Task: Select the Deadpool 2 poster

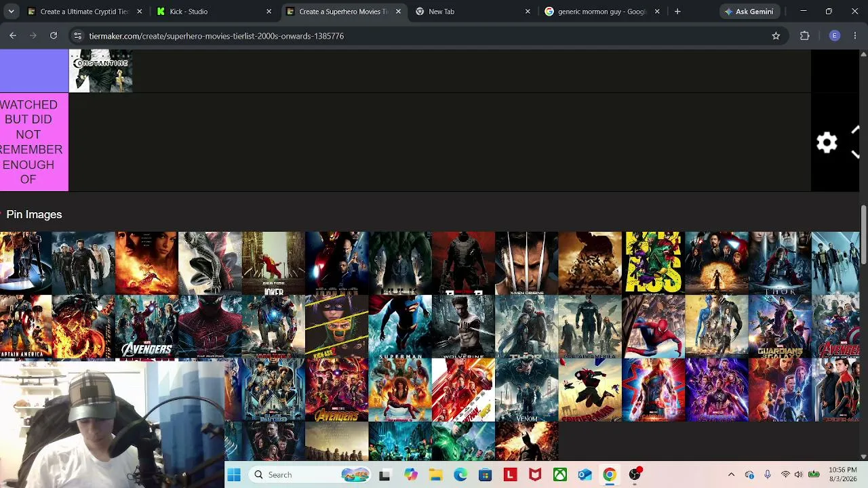Action: (x=400, y=390)
